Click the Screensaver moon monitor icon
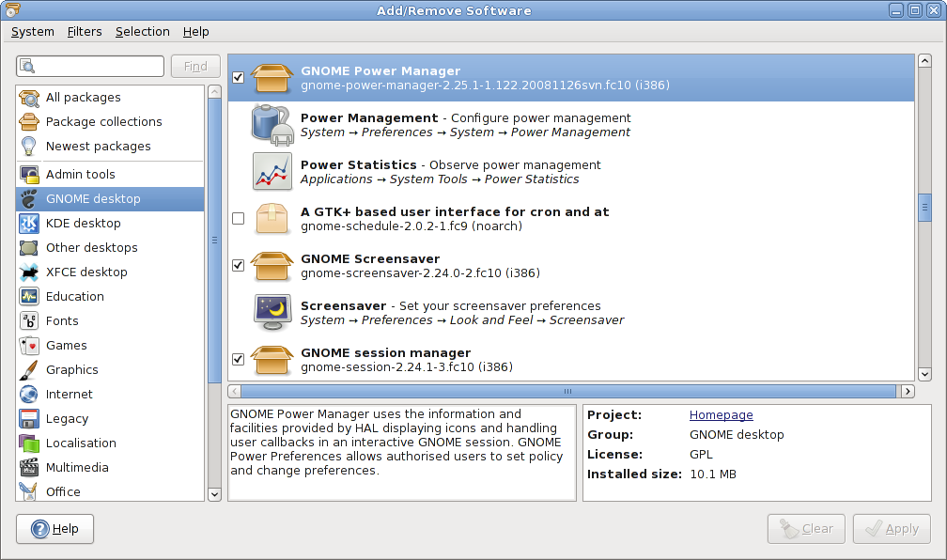Viewport: 947px width, 560px height. [x=272, y=312]
